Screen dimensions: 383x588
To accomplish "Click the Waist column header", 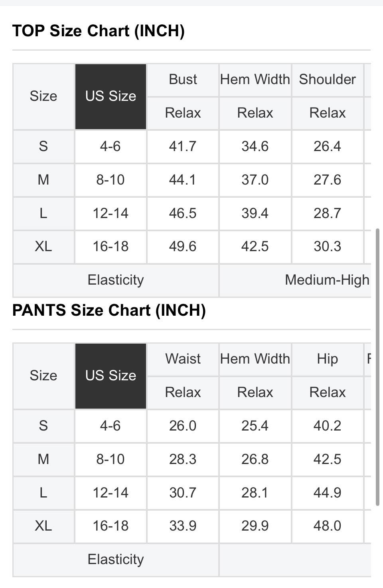I will (183, 359).
